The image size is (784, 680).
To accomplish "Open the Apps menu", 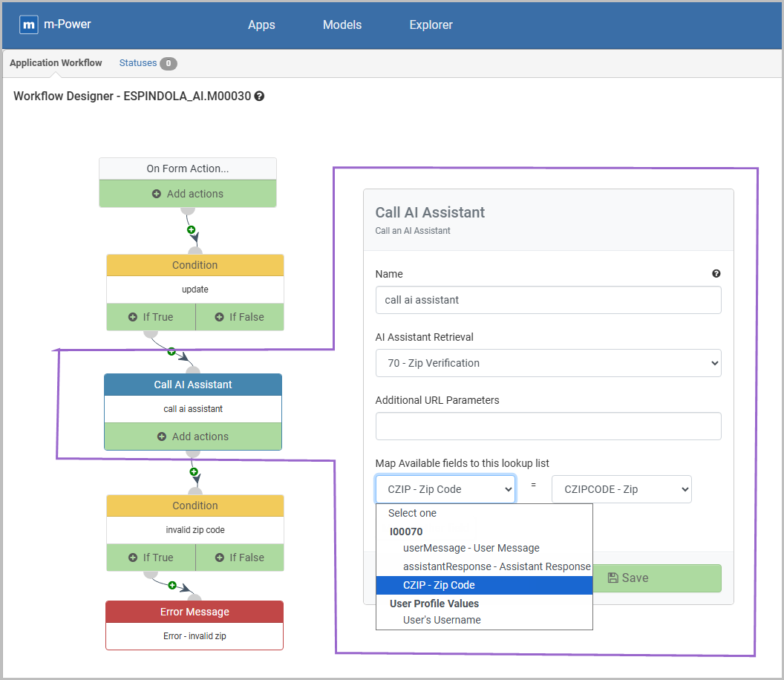I will point(261,24).
